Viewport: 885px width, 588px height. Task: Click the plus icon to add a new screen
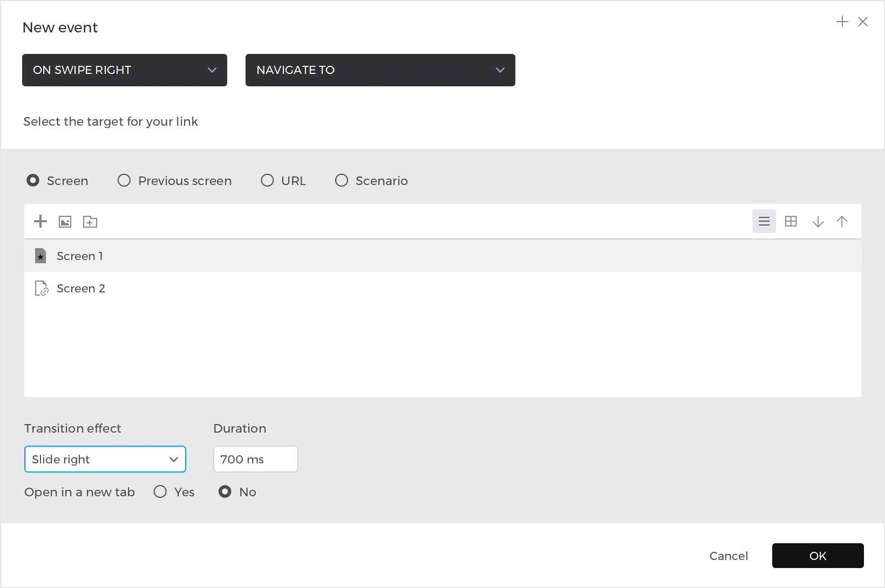tap(40, 222)
